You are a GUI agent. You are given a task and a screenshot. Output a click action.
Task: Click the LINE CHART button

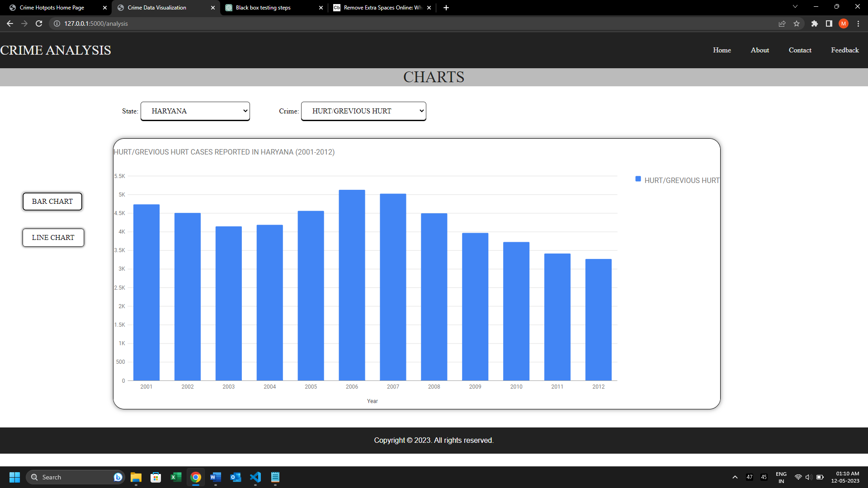[x=53, y=237]
